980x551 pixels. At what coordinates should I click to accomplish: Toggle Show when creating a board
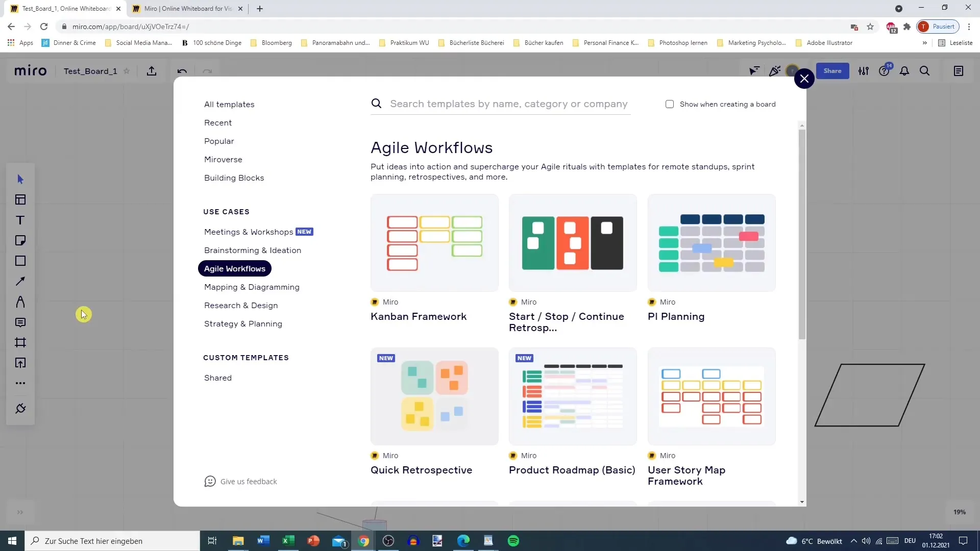pos(670,104)
